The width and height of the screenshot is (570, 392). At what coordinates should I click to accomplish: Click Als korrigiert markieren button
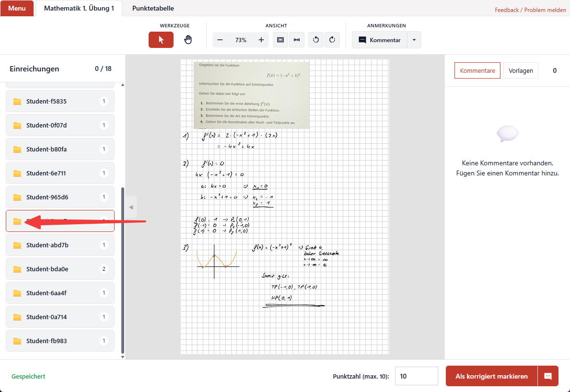click(491, 376)
